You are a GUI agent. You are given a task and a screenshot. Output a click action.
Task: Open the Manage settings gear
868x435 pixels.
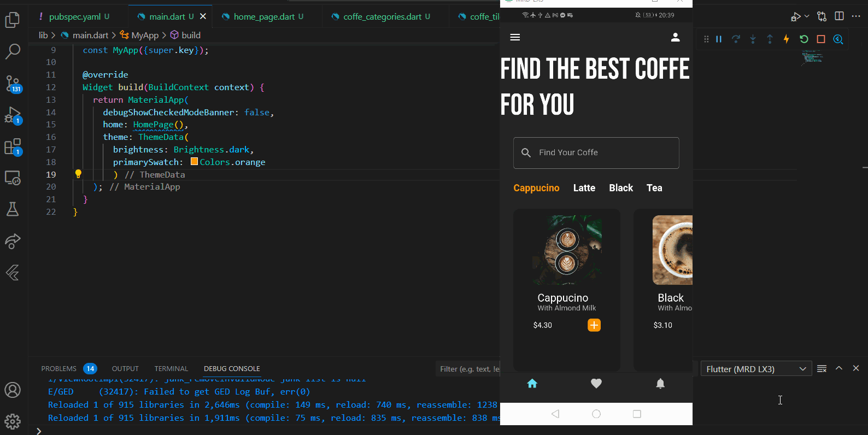pos(12,421)
